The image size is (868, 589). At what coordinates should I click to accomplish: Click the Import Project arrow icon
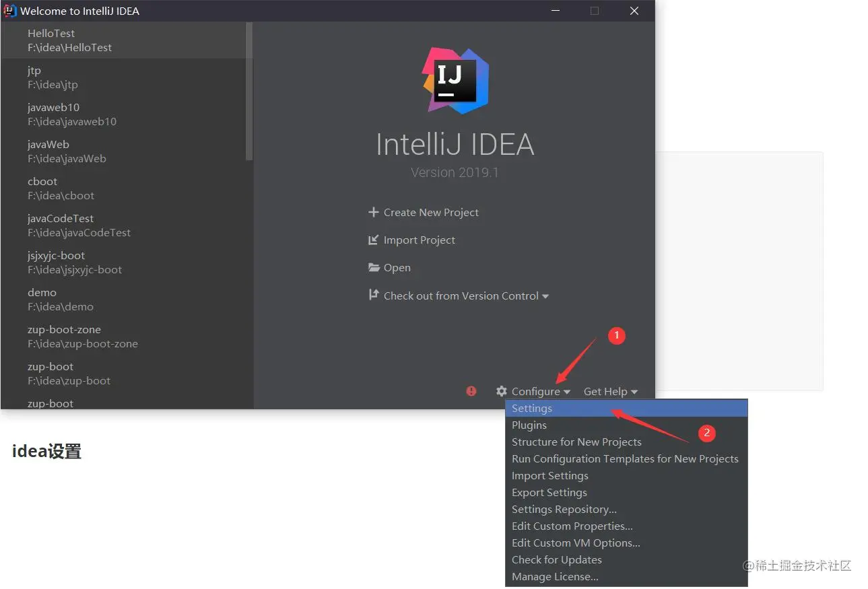(x=374, y=240)
